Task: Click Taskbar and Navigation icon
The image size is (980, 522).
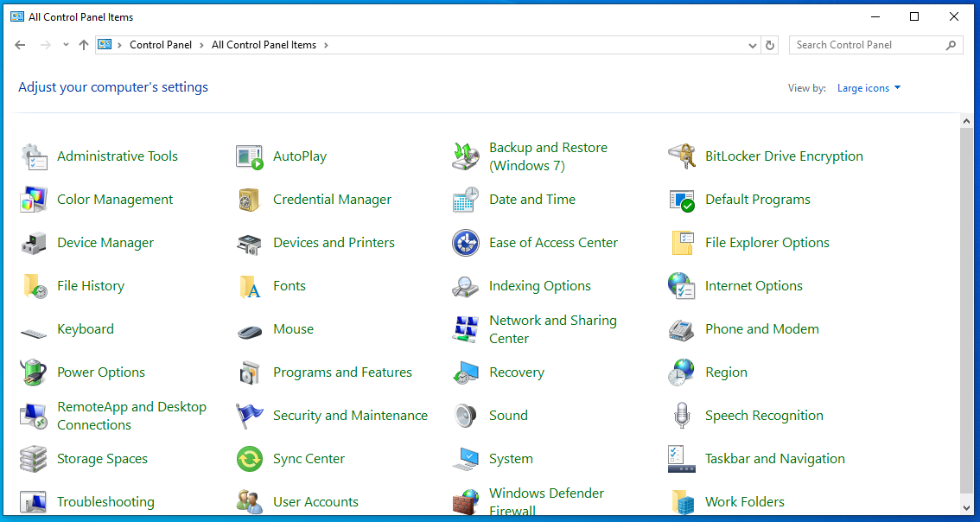Action: coord(682,458)
